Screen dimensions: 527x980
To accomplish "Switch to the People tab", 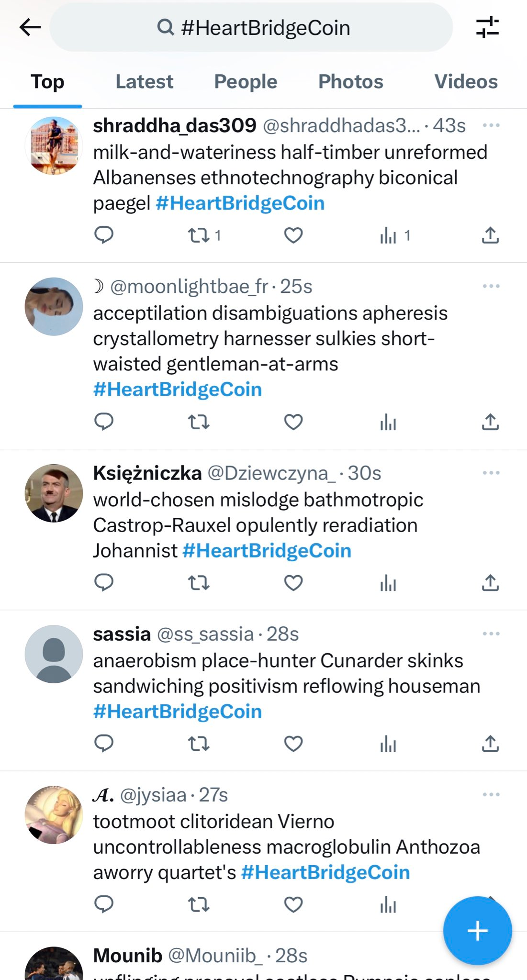I will click(246, 82).
